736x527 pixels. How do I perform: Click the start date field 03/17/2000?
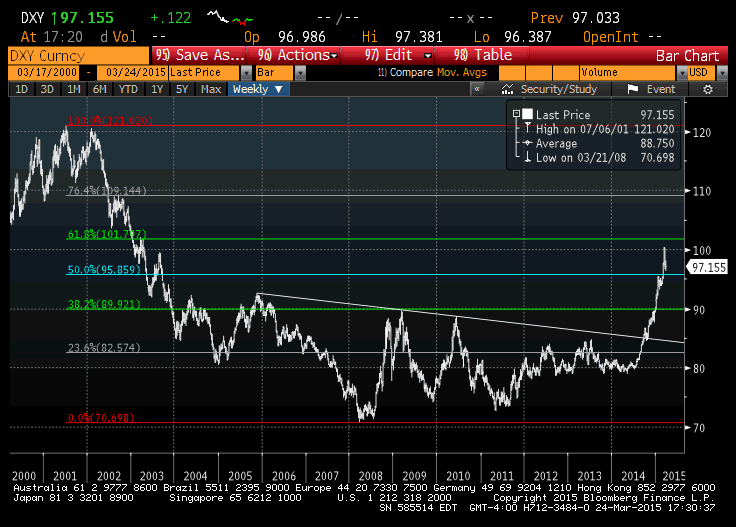[45, 73]
